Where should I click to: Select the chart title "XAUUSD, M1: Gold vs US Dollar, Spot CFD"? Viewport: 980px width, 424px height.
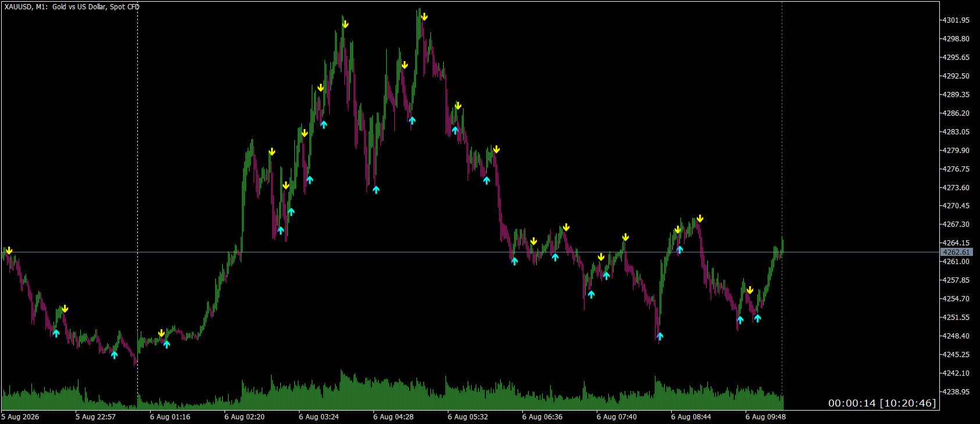click(x=72, y=7)
